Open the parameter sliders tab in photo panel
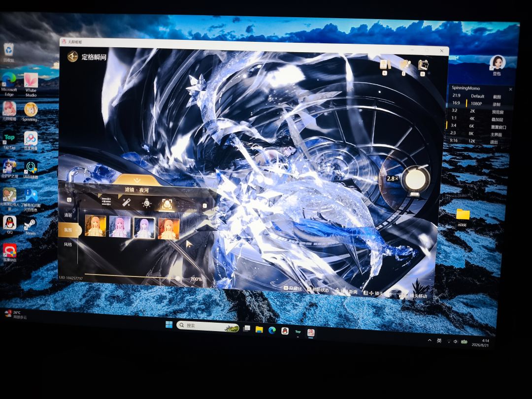The image size is (532, 399). click(106, 201)
